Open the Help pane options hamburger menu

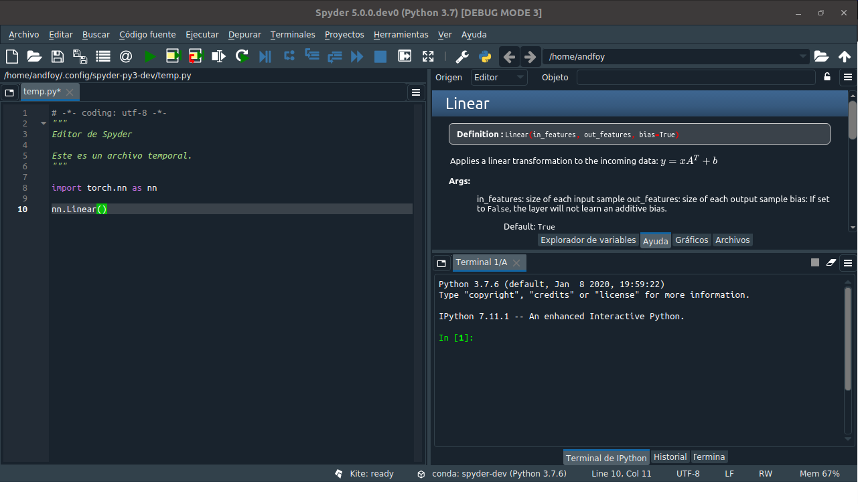[x=847, y=77]
